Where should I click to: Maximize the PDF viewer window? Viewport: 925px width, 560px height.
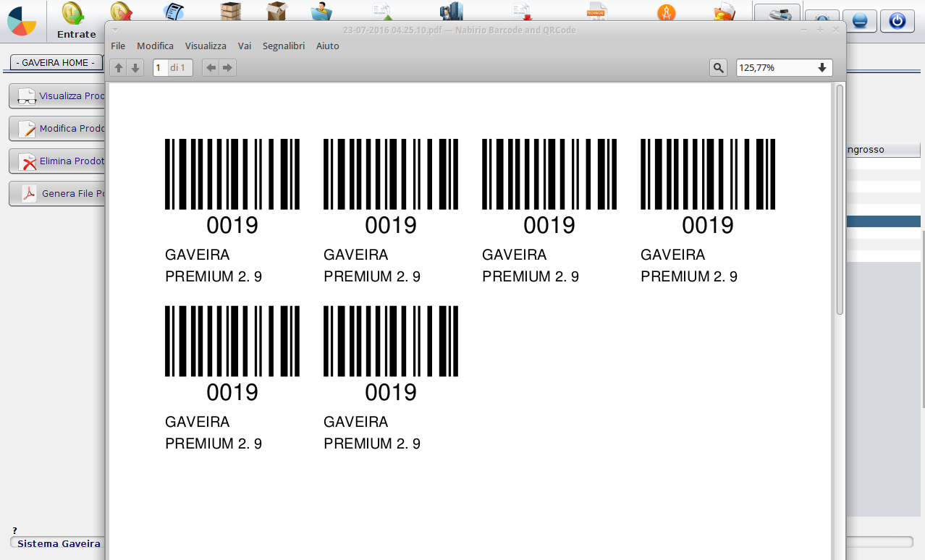[x=820, y=30]
